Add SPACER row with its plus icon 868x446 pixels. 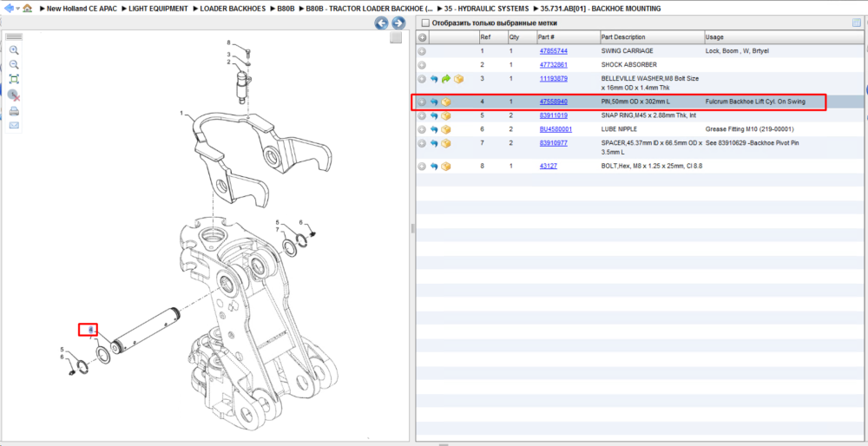[x=422, y=143]
